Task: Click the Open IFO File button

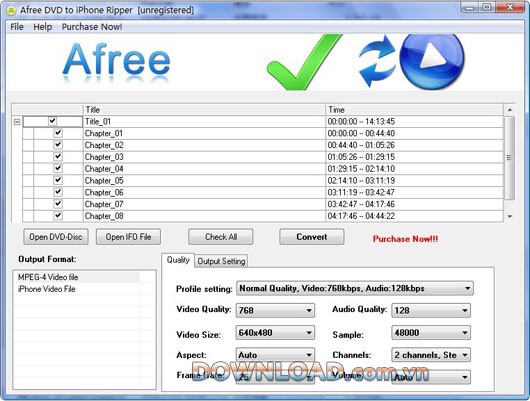Action: coord(128,237)
